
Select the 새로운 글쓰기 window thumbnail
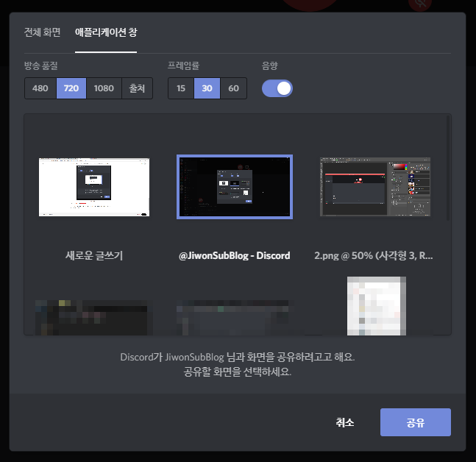pos(94,187)
